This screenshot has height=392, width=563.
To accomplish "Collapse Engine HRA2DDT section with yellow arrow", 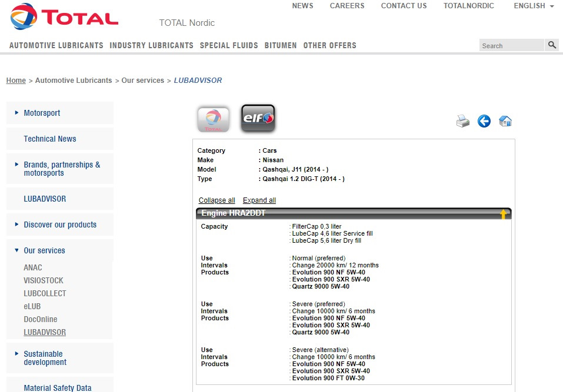I will click(503, 214).
